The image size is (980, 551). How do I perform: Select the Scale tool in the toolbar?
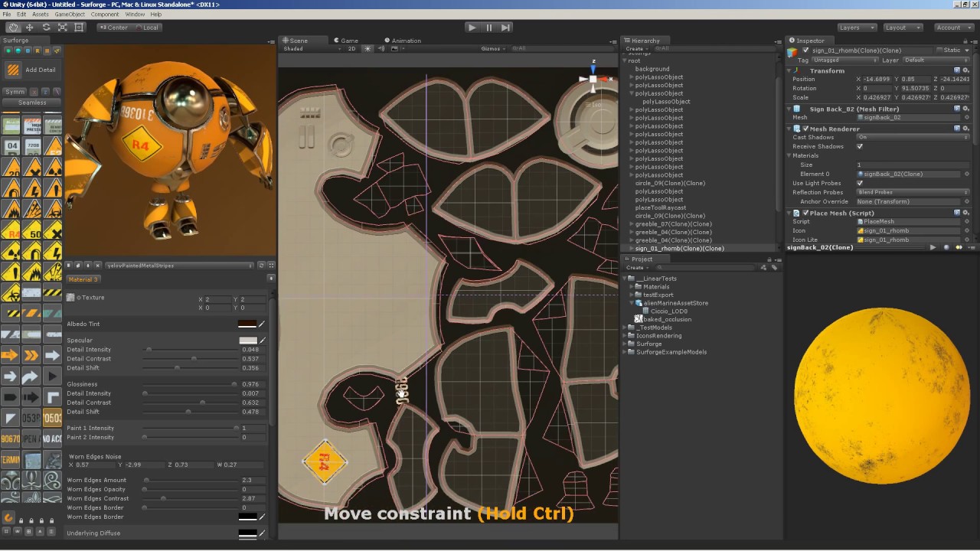(62, 28)
